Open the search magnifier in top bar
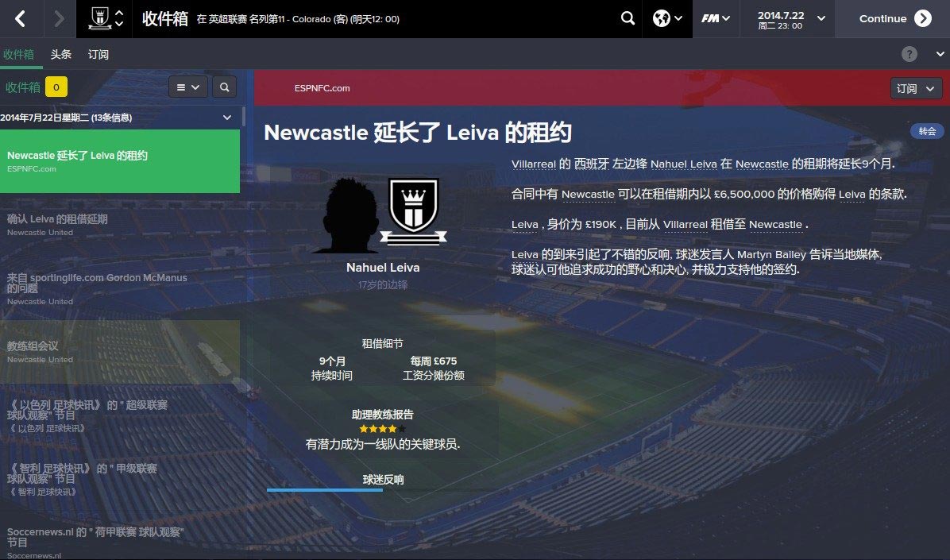This screenshot has height=560, width=950. pyautogui.click(x=628, y=18)
